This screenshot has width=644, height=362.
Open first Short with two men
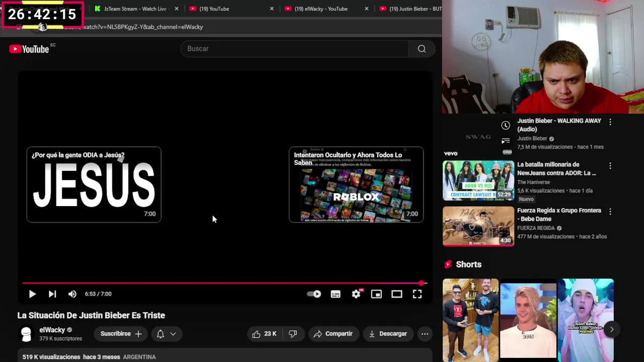pyautogui.click(x=470, y=320)
